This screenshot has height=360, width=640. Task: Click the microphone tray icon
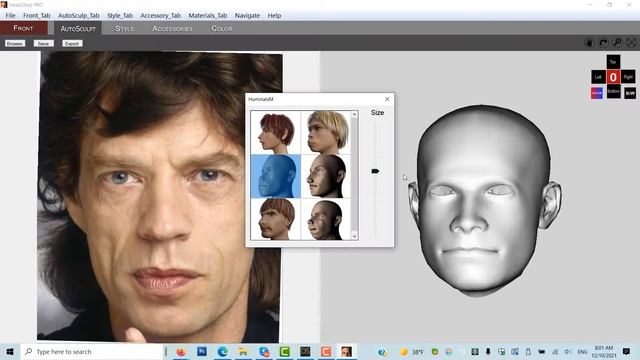[488, 352]
